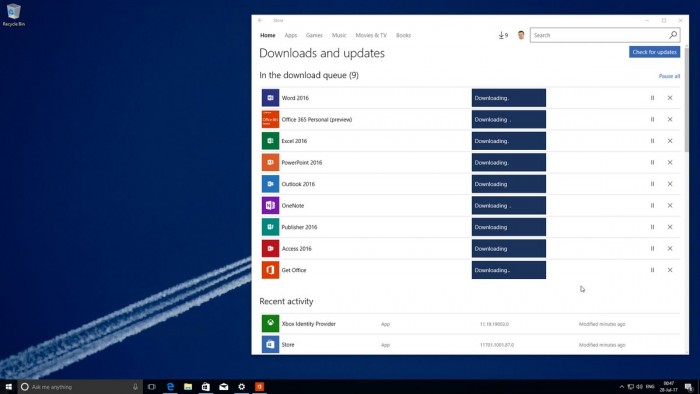Viewport: 700px width, 394px height.
Task: Pause the Word 2016 download
Action: [652, 98]
